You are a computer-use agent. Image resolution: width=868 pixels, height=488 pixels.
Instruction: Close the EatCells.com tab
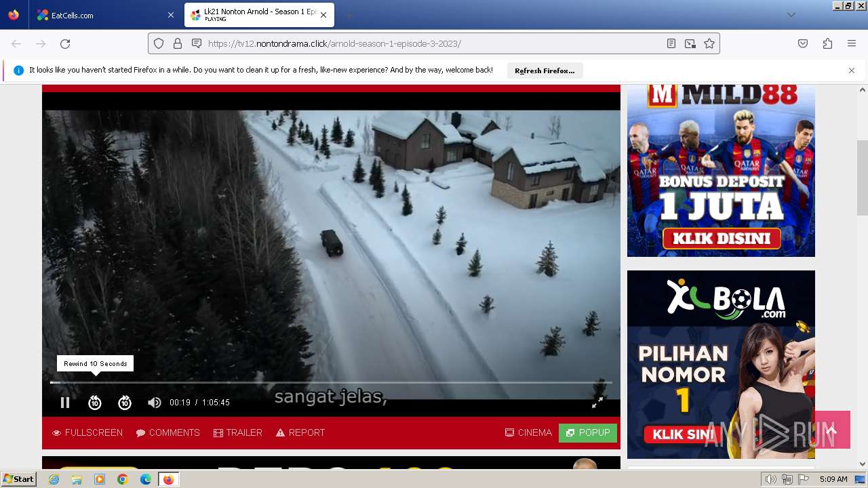pyautogui.click(x=171, y=15)
